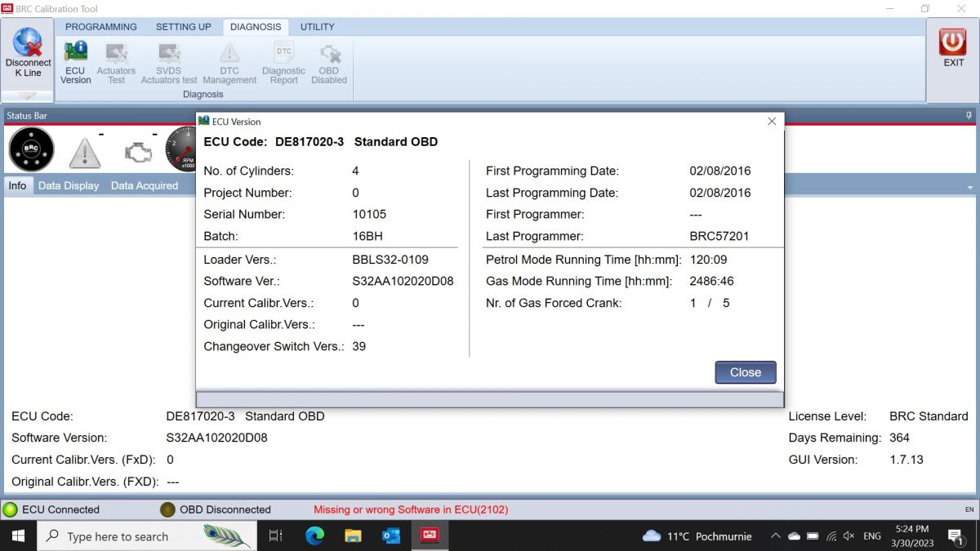
Task: Switch to the UTILITY ribbon tab
Action: [x=318, y=27]
